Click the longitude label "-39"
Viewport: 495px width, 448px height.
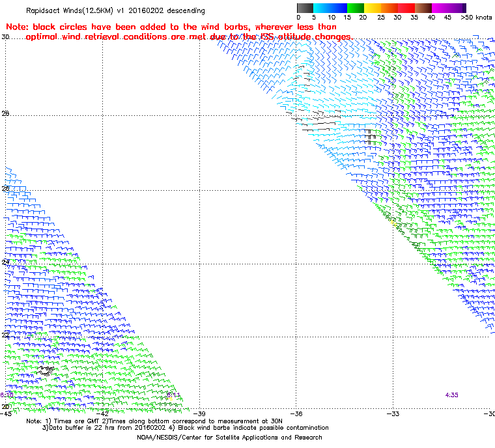click(x=199, y=413)
